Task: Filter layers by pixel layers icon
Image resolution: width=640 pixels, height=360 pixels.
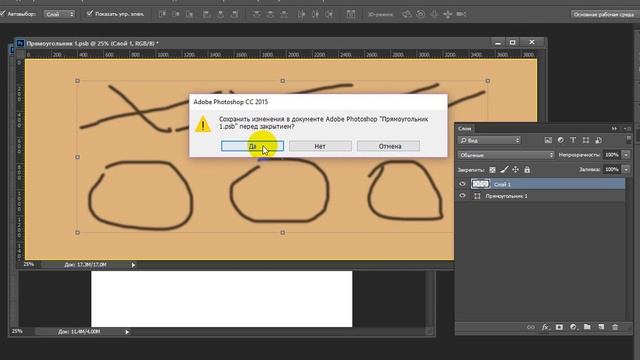Action: (x=548, y=140)
